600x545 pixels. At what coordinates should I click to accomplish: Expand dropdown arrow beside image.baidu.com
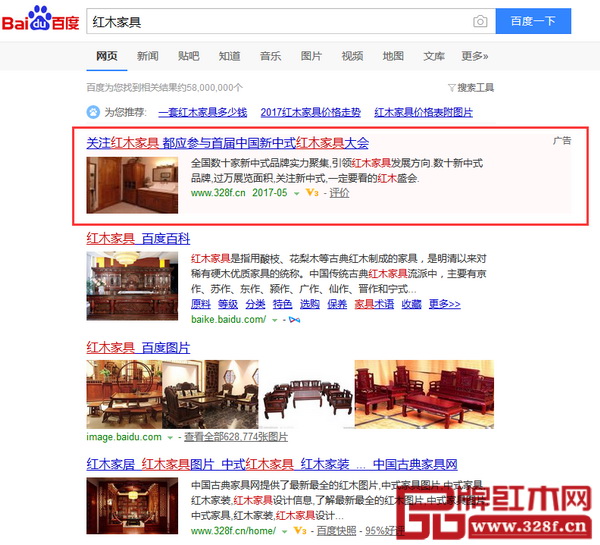[x=170, y=437]
